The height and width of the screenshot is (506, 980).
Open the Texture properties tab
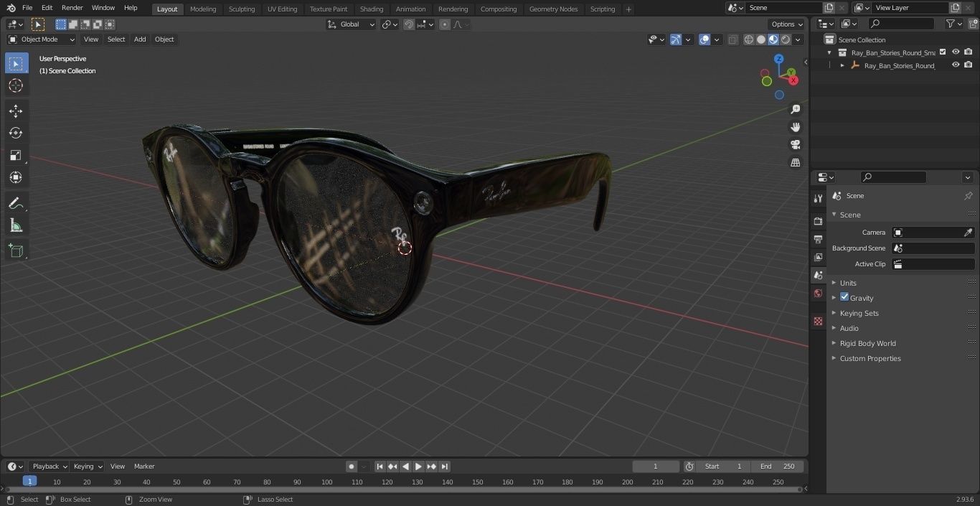(x=818, y=321)
